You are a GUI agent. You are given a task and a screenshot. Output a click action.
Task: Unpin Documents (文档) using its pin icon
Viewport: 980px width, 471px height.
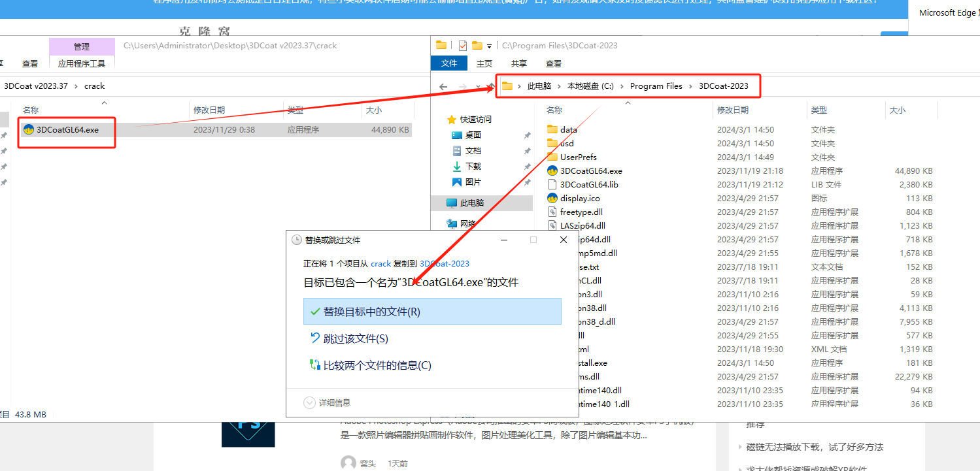pos(527,151)
